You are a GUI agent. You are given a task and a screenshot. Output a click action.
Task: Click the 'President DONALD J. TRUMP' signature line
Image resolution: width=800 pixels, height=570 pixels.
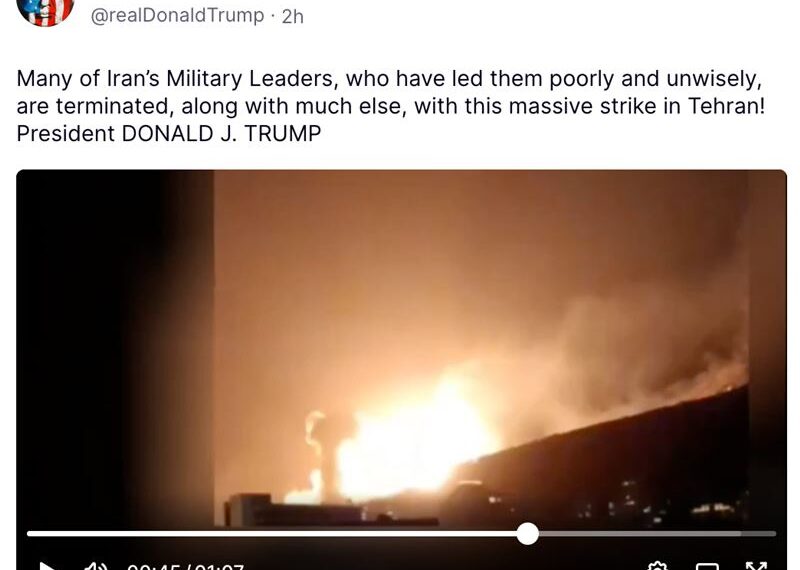(169, 134)
